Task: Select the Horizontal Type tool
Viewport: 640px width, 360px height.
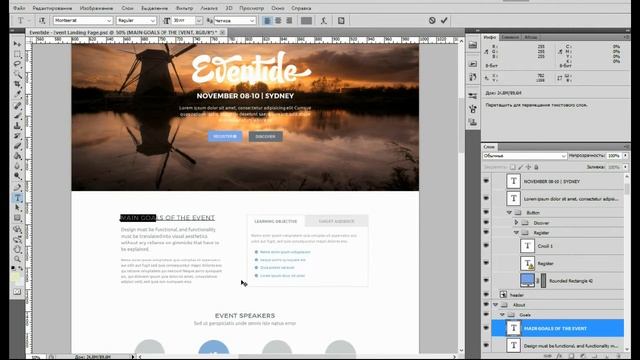Action: 17,198
